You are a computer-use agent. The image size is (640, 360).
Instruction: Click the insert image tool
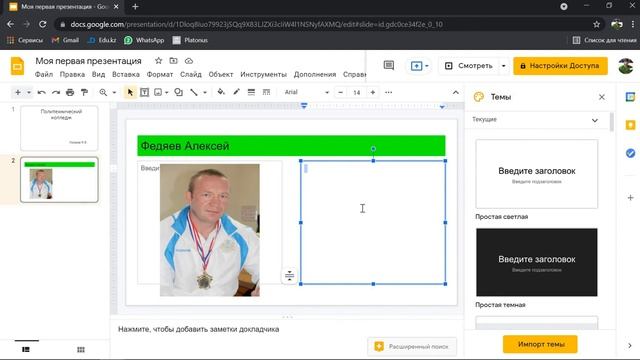[158, 92]
